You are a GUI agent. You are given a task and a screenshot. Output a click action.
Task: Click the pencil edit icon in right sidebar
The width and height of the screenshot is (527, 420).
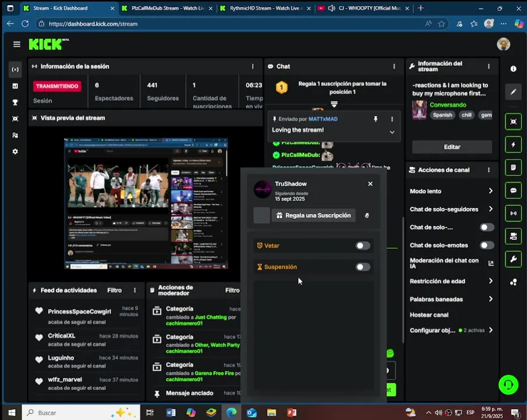[513, 92]
